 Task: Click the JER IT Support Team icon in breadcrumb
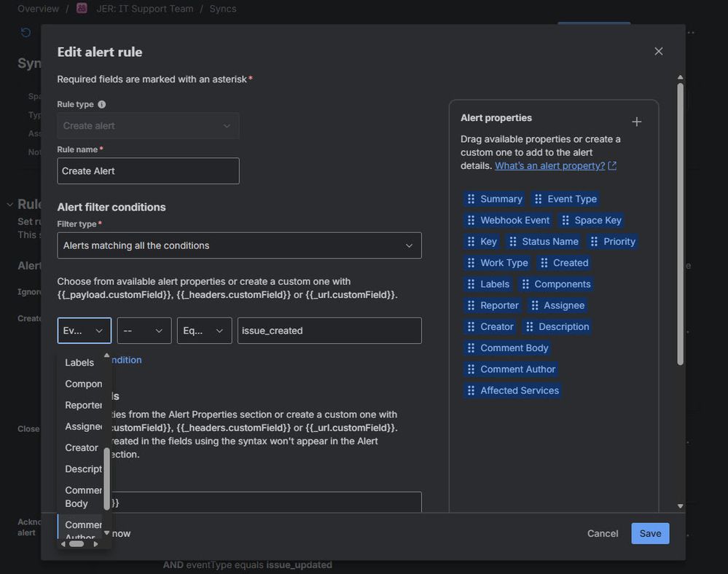click(x=82, y=8)
